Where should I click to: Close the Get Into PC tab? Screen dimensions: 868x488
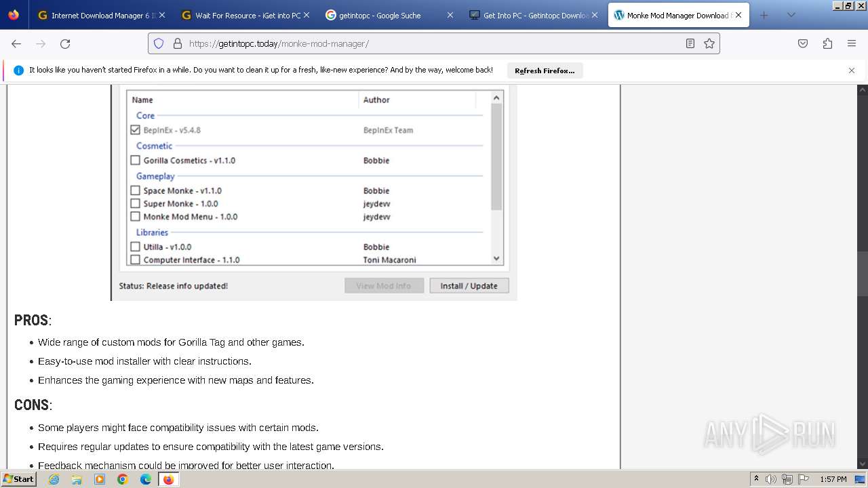point(595,15)
